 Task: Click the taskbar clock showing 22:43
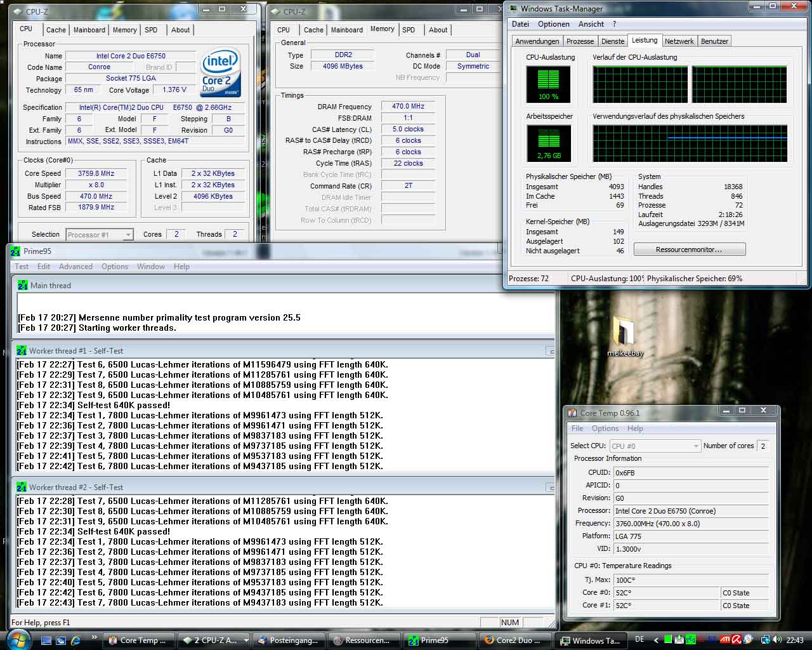point(794,640)
